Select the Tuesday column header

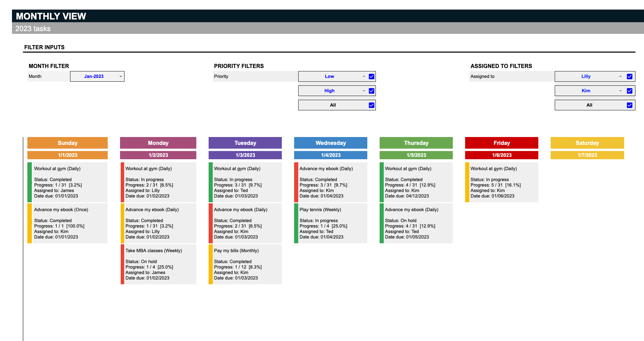tap(245, 143)
